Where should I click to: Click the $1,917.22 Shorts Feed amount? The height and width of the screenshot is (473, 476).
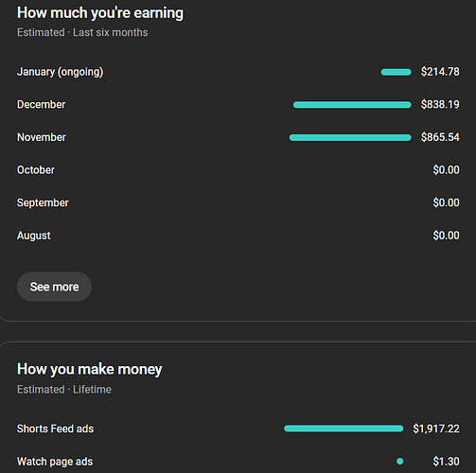click(x=436, y=429)
